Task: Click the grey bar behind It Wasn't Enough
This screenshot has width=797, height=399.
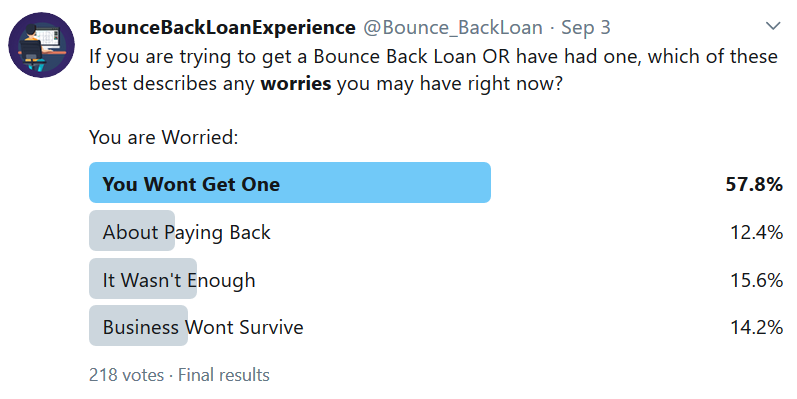Action: tap(143, 278)
